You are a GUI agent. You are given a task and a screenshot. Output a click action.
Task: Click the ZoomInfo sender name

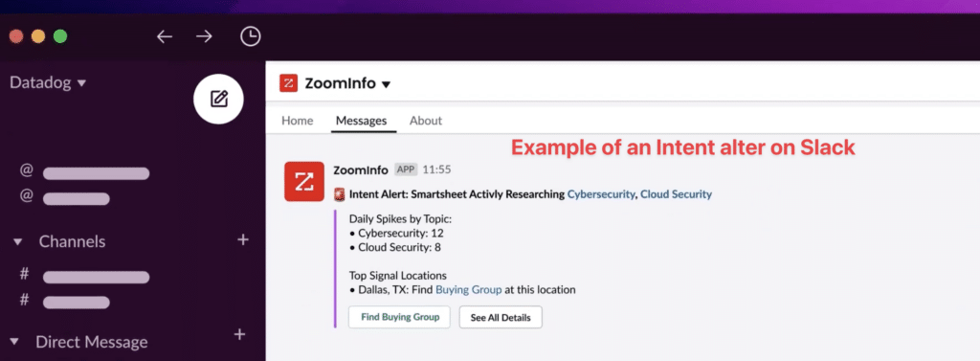click(361, 169)
